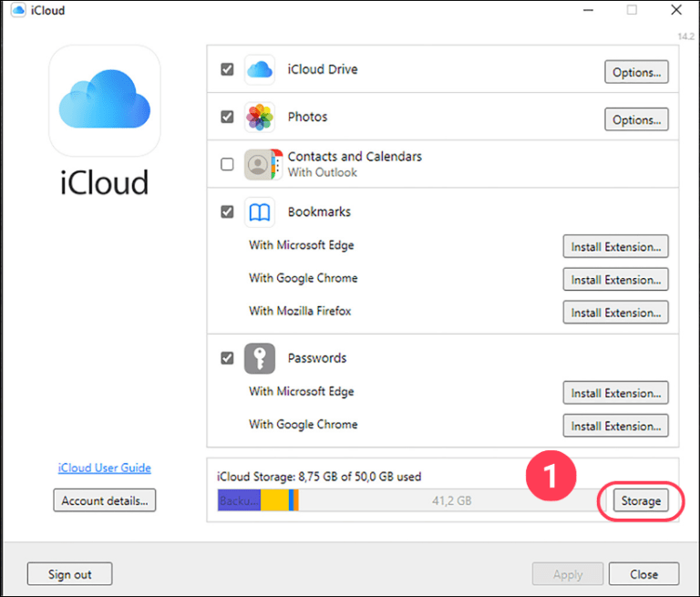This screenshot has height=597, width=700.
Task: Click Passwords "With Microsoft Edge" label
Action: point(302,392)
